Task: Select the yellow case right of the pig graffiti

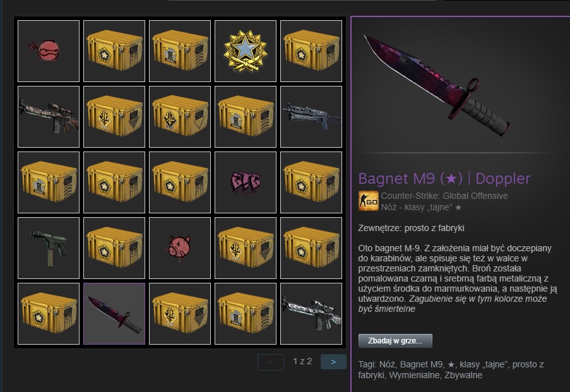Action: (246, 248)
